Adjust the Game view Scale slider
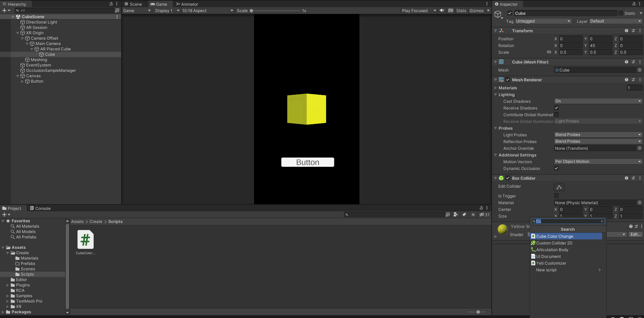Screen dimensions: 644x318 pos(275,11)
